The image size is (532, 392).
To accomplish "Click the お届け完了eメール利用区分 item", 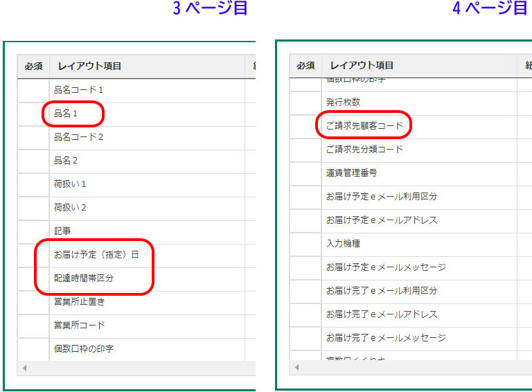I will point(382,291).
